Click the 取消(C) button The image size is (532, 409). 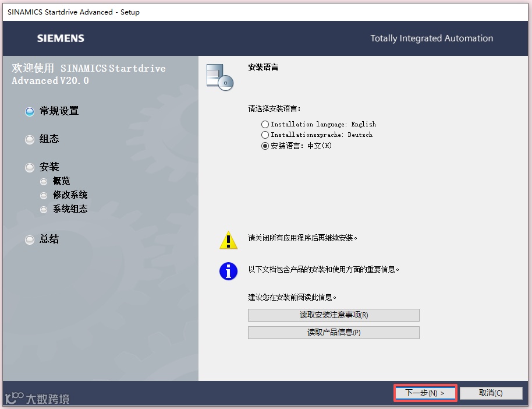click(x=491, y=393)
